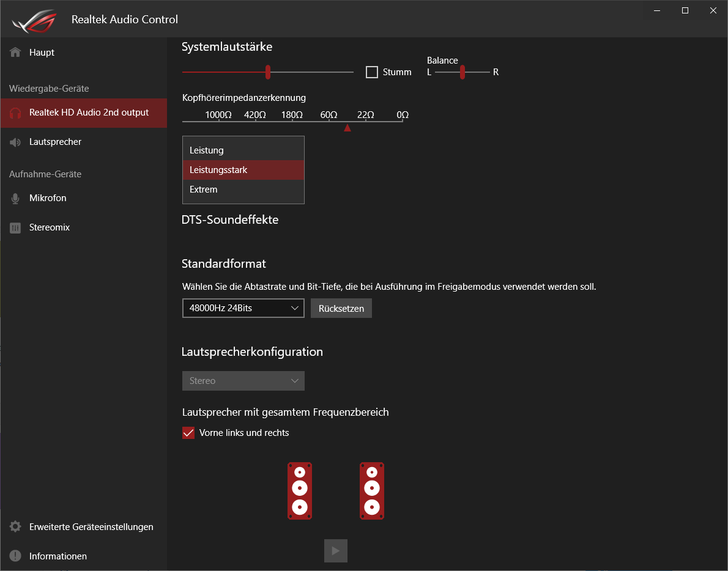Click the Rücksetzen button
The width and height of the screenshot is (728, 571).
[x=341, y=309]
